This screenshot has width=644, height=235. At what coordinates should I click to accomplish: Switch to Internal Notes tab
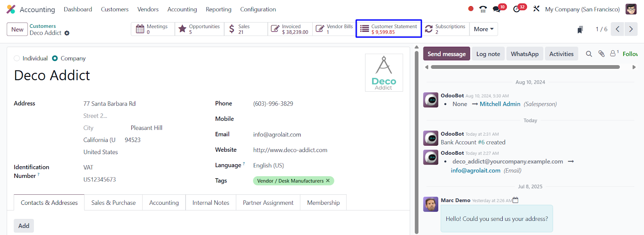coord(211,202)
